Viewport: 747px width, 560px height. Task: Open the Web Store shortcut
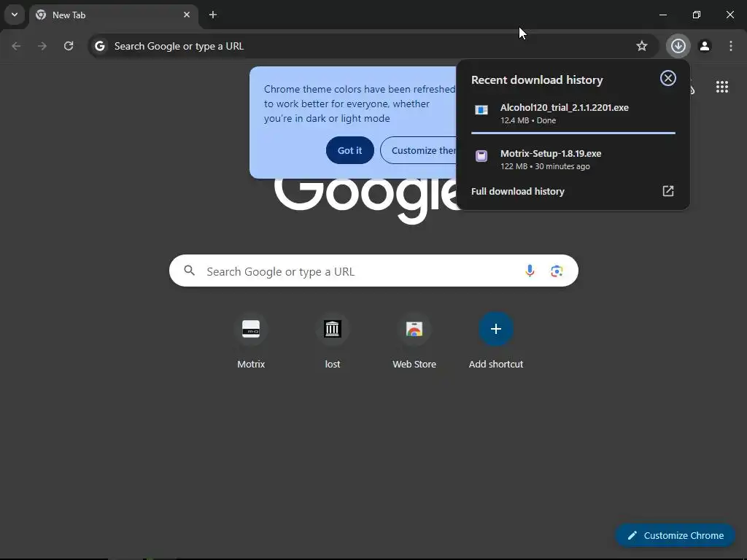414,340
